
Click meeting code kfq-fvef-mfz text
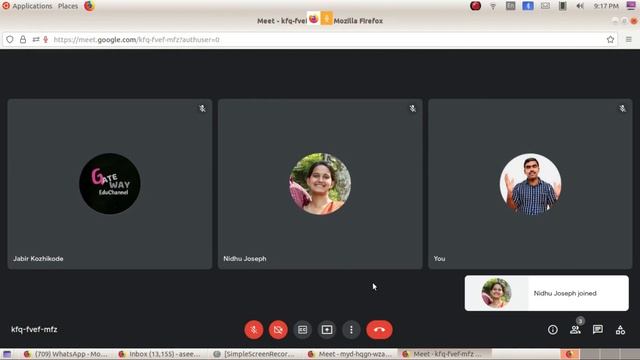pyautogui.click(x=34, y=329)
